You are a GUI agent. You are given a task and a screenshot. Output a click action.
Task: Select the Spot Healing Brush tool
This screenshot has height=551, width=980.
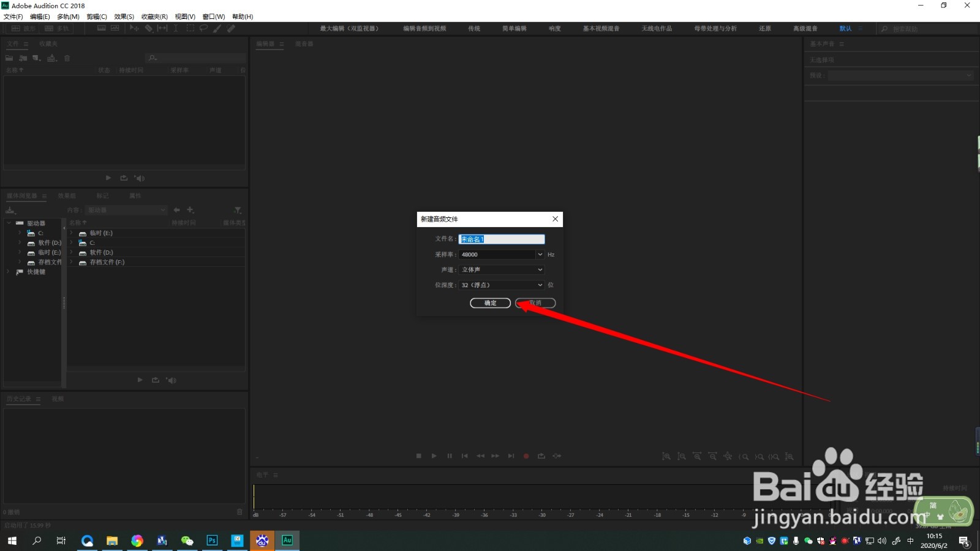pos(232,29)
